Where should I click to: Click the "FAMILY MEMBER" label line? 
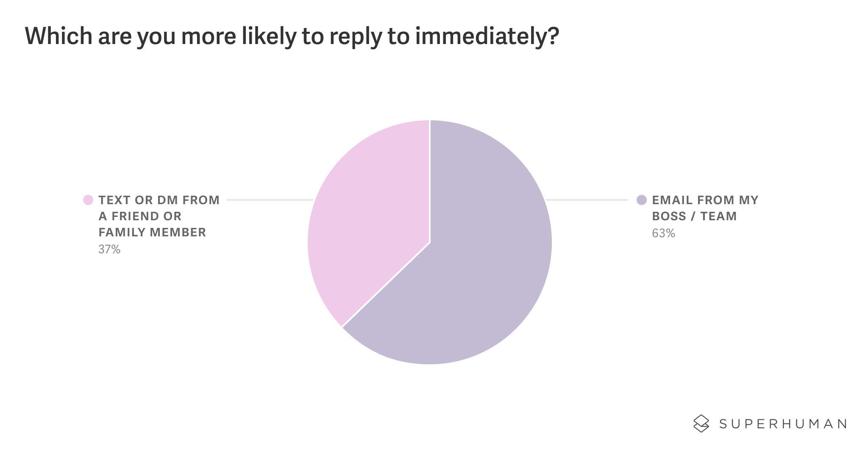pos(152,232)
